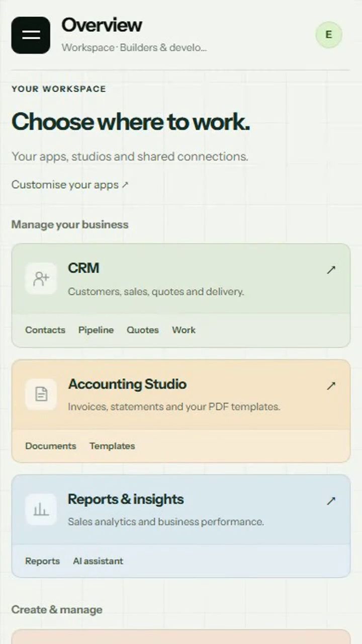Open the CRM Work section
Image resolution: width=362 pixels, height=644 pixels.
click(184, 330)
